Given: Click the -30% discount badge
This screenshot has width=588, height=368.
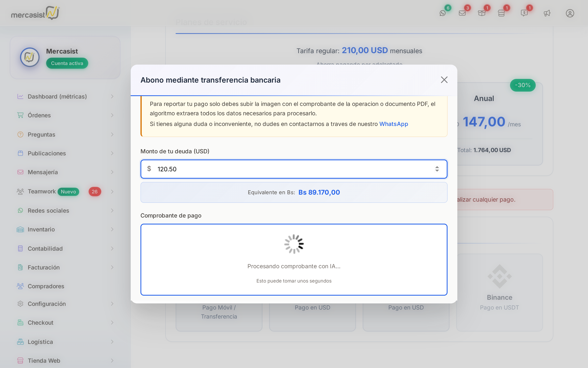Looking at the screenshot, I should pos(523,85).
